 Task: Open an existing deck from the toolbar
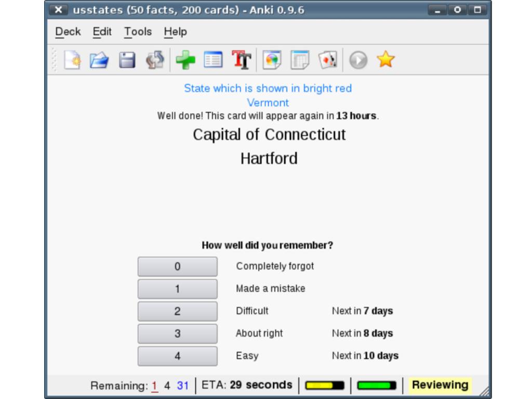[x=98, y=60]
